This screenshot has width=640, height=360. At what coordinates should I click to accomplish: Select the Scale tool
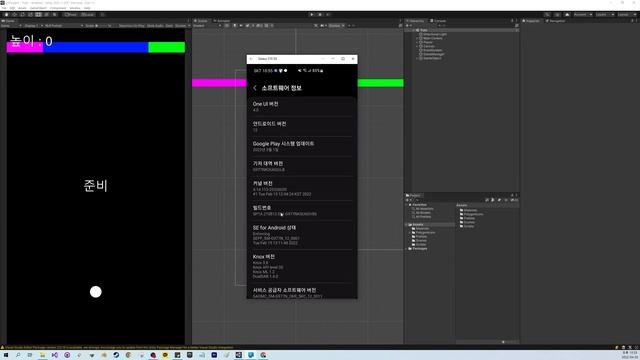click(30, 14)
